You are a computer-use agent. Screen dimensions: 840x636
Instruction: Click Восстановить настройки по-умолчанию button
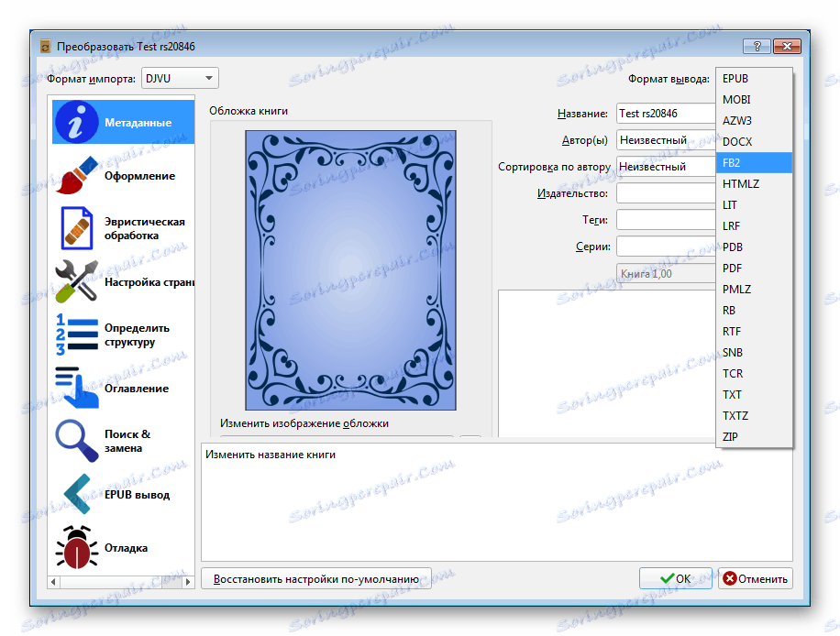coord(316,578)
